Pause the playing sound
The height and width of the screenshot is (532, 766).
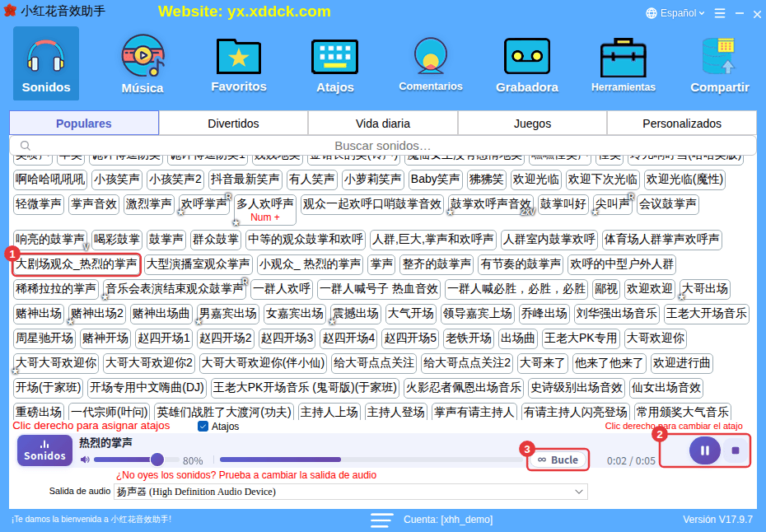tap(704, 450)
